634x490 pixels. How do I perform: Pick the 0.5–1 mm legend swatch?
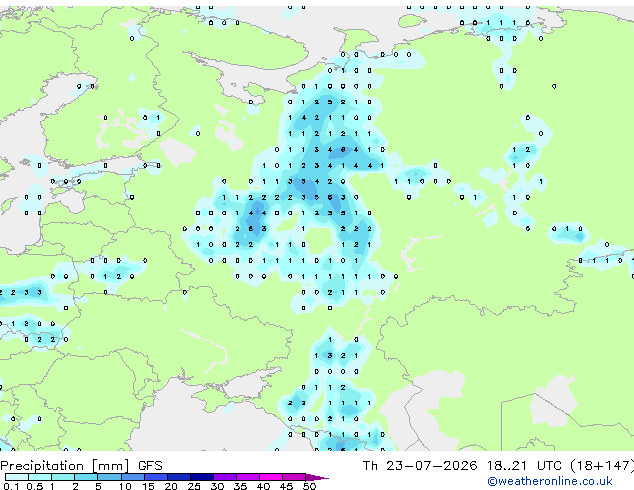click(x=40, y=477)
